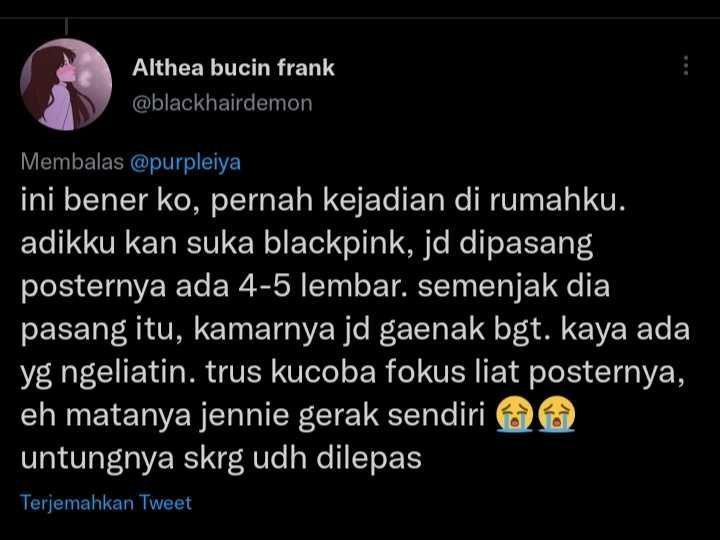The width and height of the screenshot is (720, 540).
Task: Click the word jennie in the tweet
Action: 243,416
